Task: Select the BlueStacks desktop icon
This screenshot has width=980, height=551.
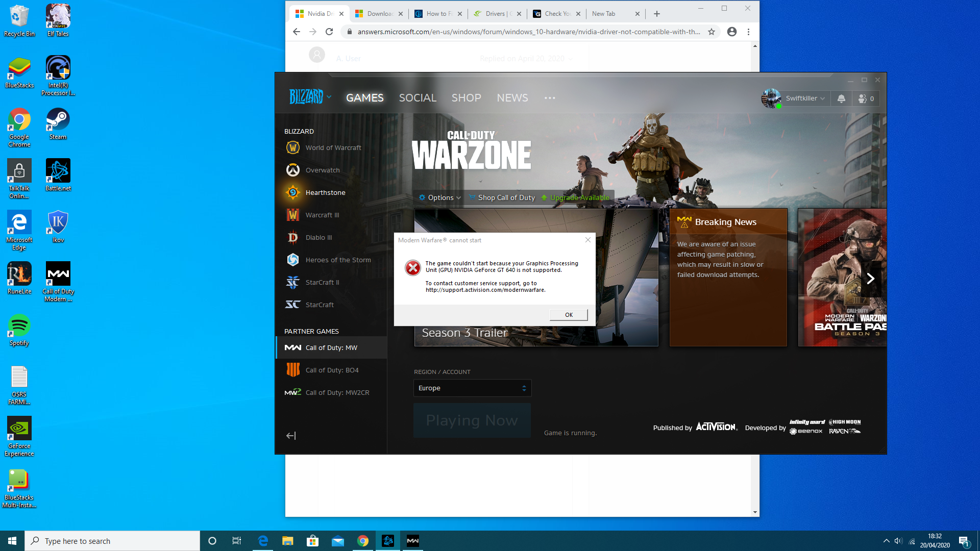Action: 19,72
